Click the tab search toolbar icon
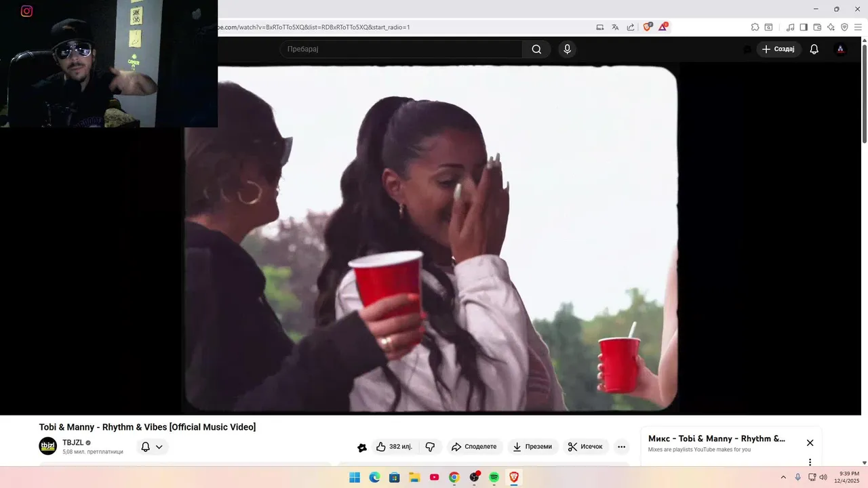This screenshot has width=868, height=488. click(768, 27)
